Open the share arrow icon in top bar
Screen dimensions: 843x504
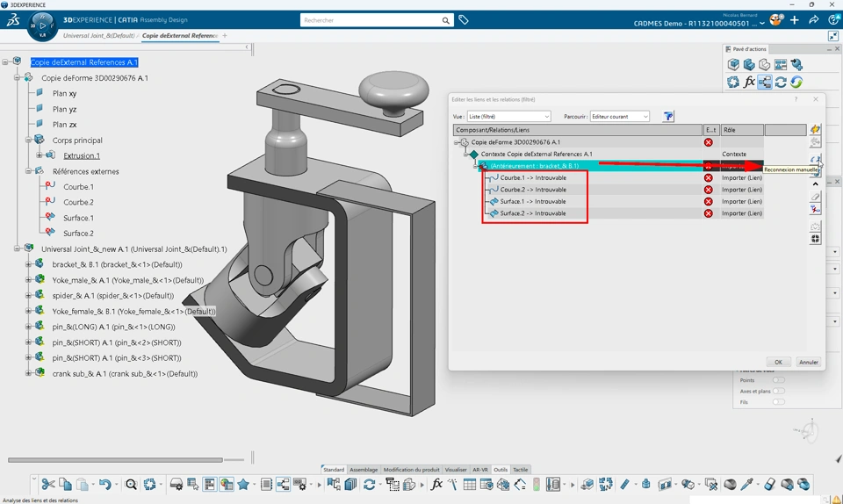(x=813, y=20)
